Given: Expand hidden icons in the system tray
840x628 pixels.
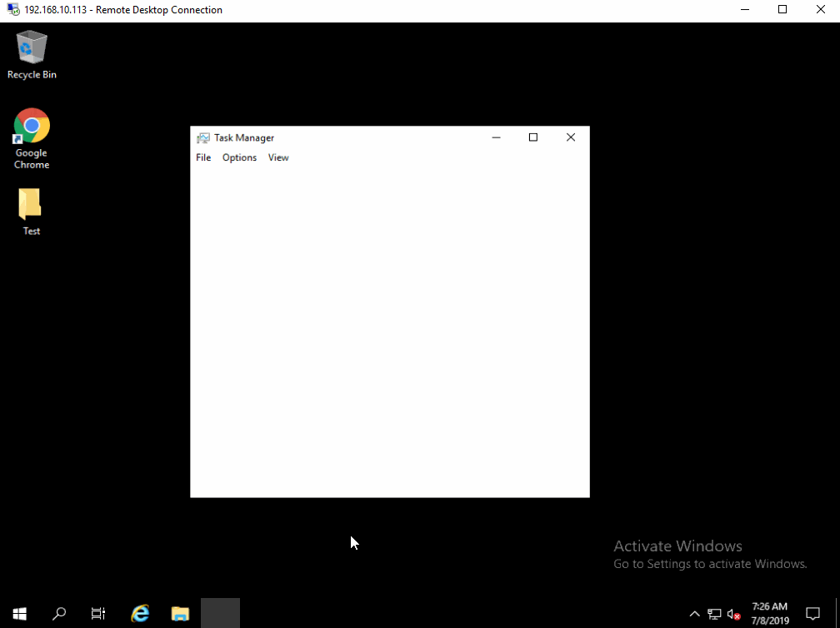Looking at the screenshot, I should point(694,615).
